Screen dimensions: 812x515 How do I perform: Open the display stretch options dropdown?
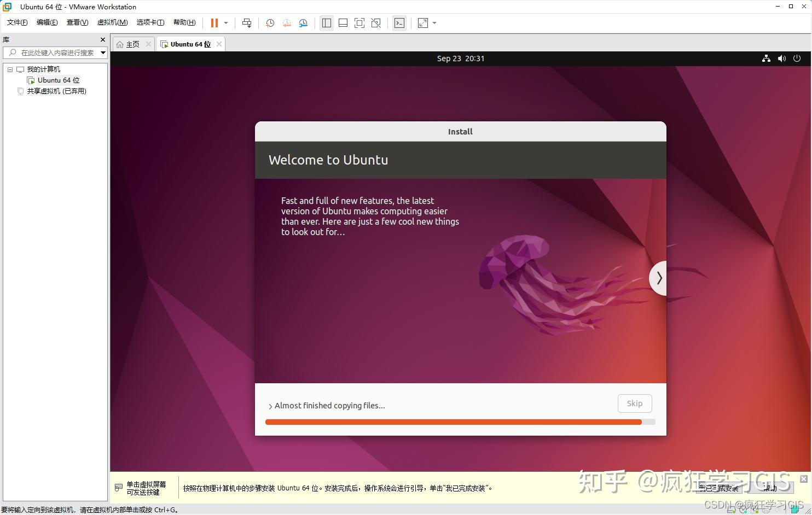[434, 23]
